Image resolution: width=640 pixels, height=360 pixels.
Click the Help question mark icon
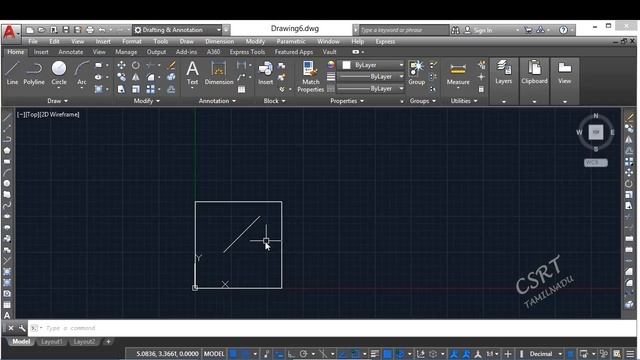click(x=563, y=30)
